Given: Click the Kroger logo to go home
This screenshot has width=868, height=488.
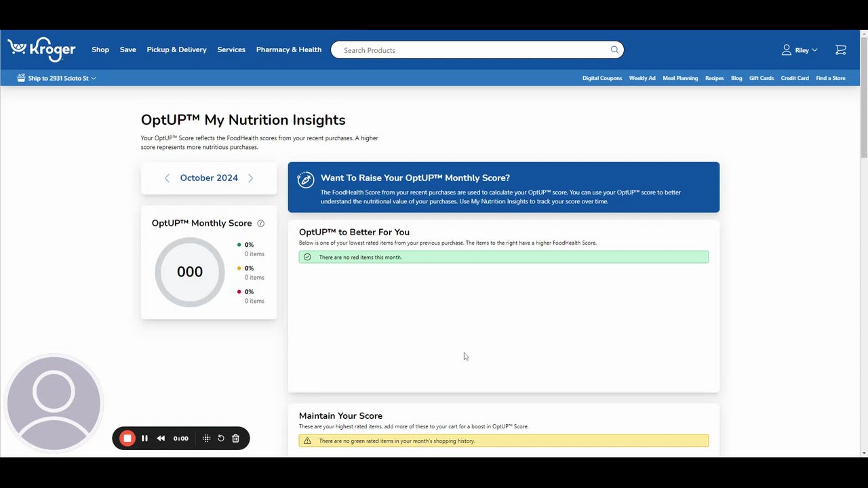Looking at the screenshot, I should (x=41, y=49).
